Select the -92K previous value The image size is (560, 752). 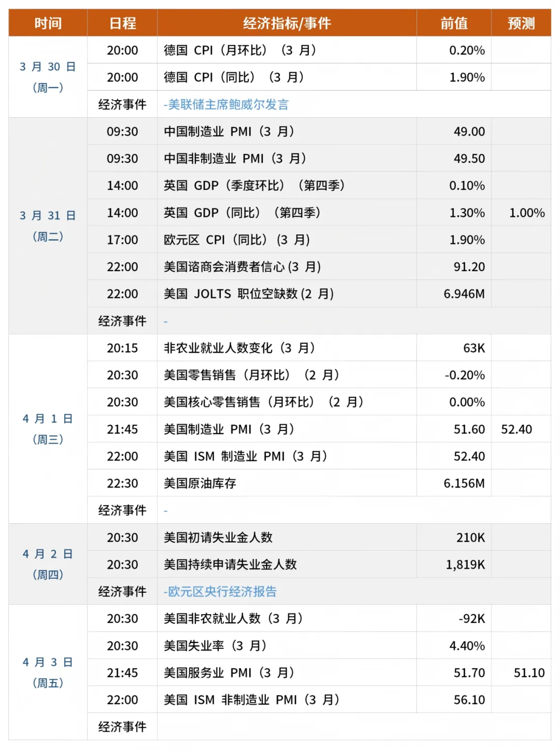(x=471, y=619)
